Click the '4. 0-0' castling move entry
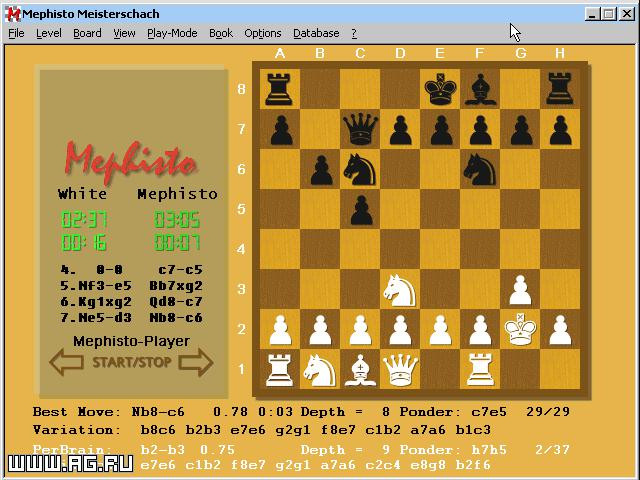Image resolution: width=640 pixels, height=480 pixels. (x=91, y=269)
